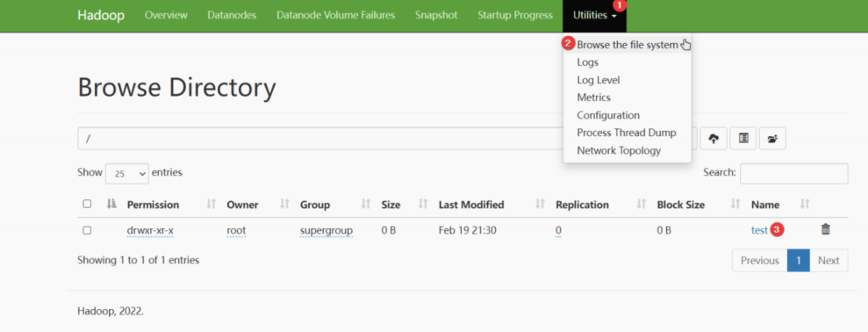Click into the Search input field
This screenshot has width=868, height=332.
[x=793, y=174]
